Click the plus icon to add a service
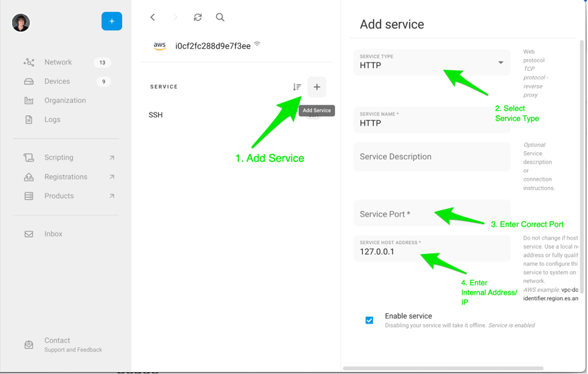The image size is (588, 374). (317, 87)
